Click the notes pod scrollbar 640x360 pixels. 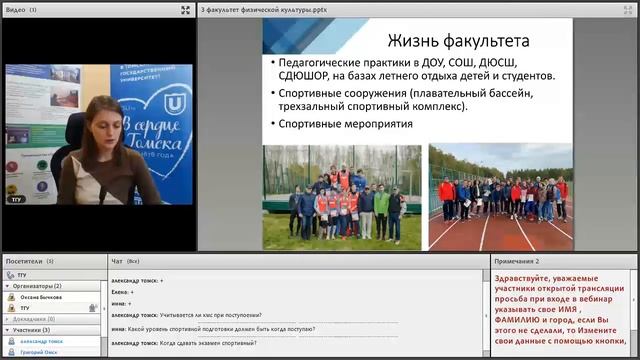coord(633,313)
